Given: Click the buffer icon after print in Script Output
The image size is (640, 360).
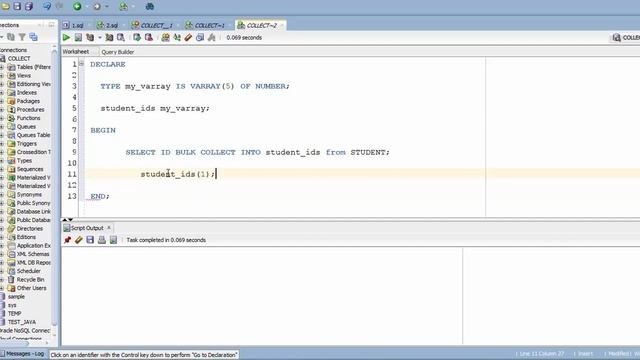Looking at the screenshot, I should [x=113, y=240].
